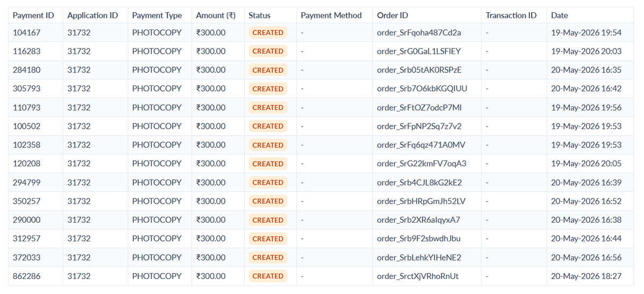The width and height of the screenshot is (644, 294).
Task: Click order ID order_Srb05tAK0RSPzE
Action: 419,70
